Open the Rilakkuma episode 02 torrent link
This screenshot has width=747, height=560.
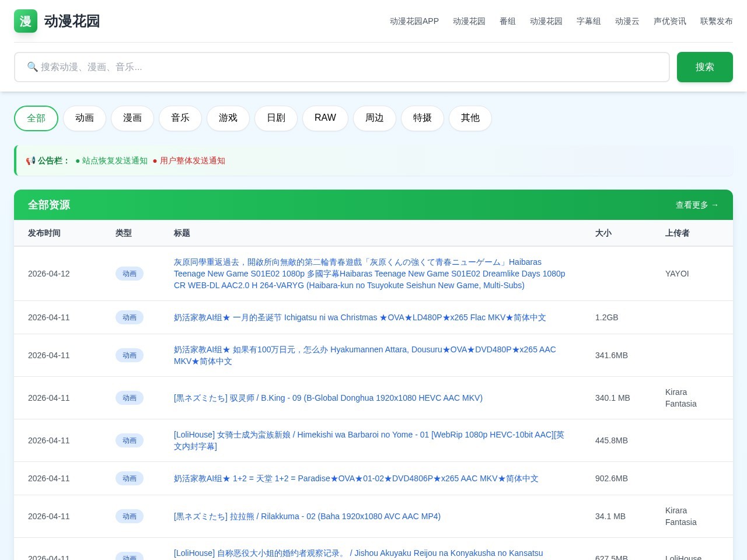[306, 516]
